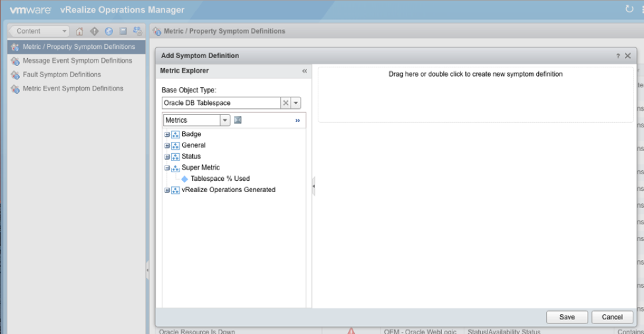Image resolution: width=644 pixels, height=334 pixels.
Task: Click the vRealize Operations Generated group icon
Action: (x=176, y=190)
